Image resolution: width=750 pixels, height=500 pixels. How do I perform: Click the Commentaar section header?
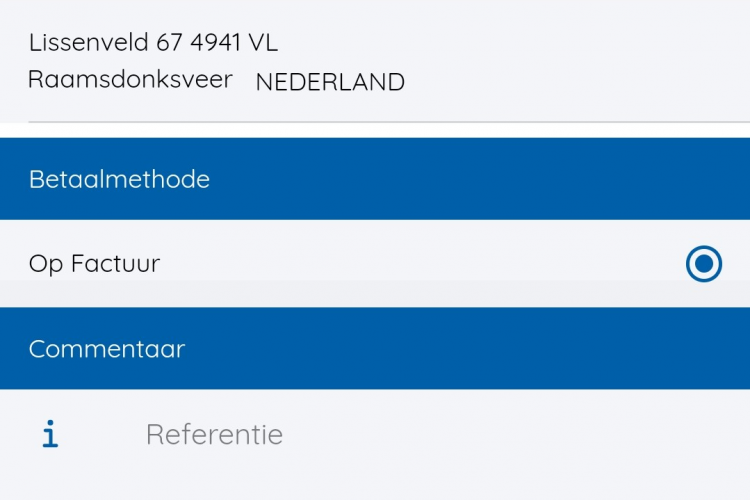[x=375, y=348]
